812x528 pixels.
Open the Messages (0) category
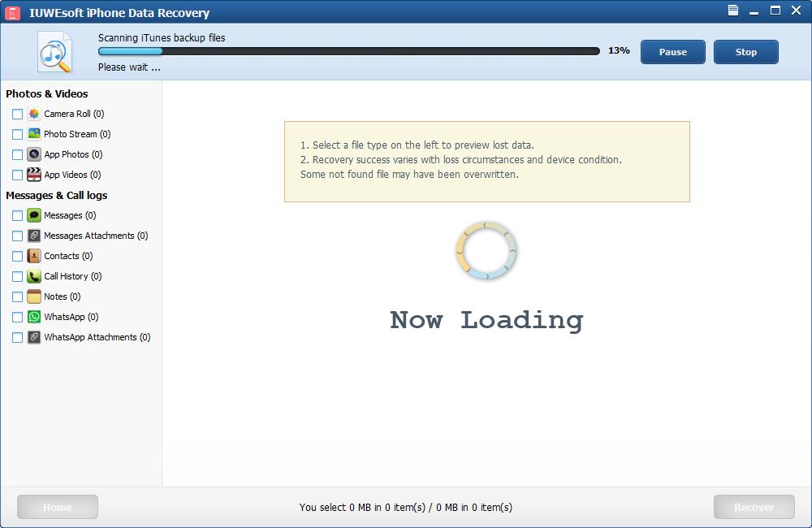tap(70, 215)
